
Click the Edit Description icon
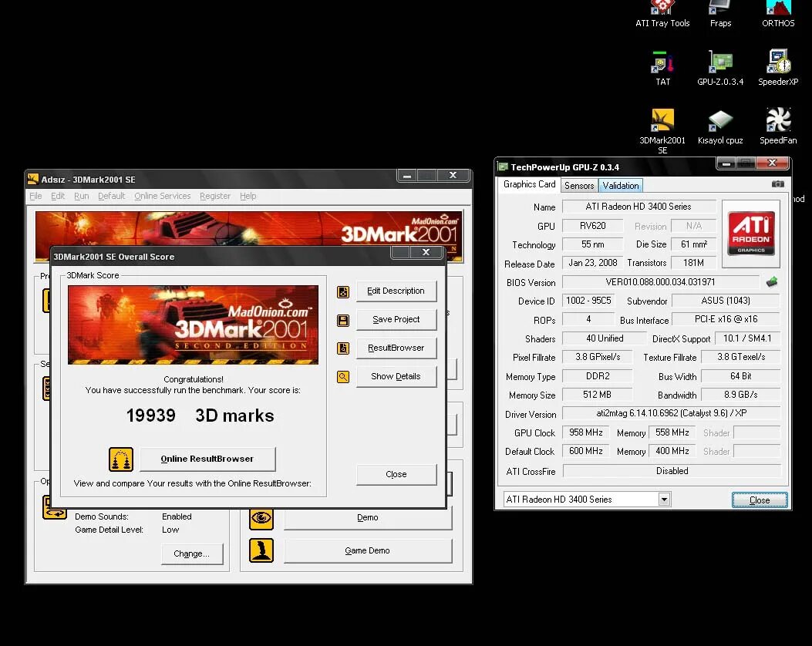click(343, 292)
